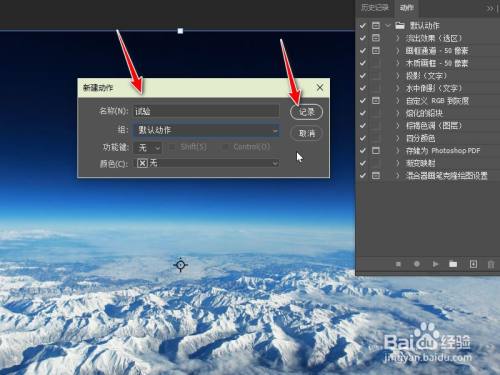Toggle dialog icon for 存储为 Photoshop PDF
500x375 pixels.
(x=376, y=150)
